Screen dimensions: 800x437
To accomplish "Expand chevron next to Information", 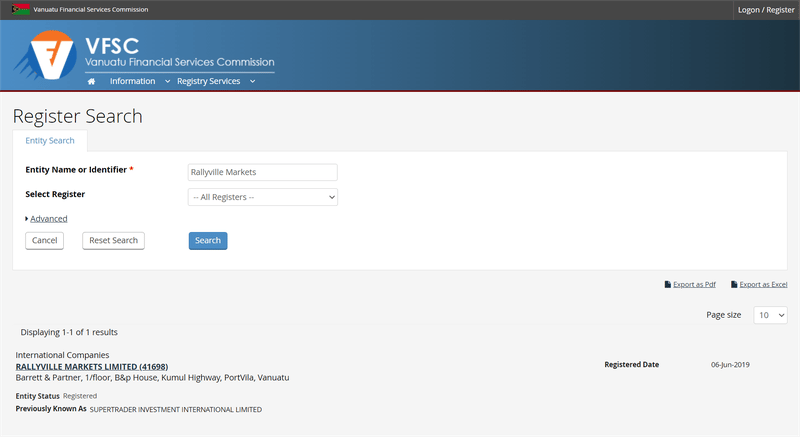I will (167, 82).
